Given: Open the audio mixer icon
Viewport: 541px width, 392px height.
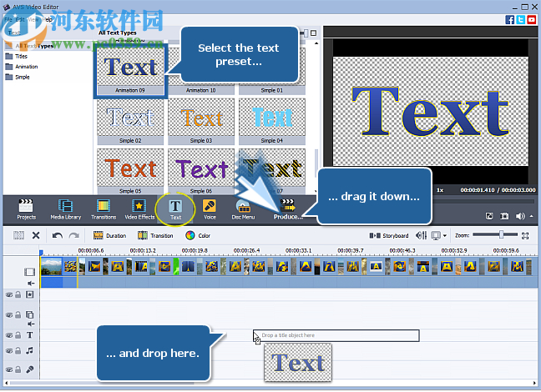Looking at the screenshot, I should coord(422,235).
